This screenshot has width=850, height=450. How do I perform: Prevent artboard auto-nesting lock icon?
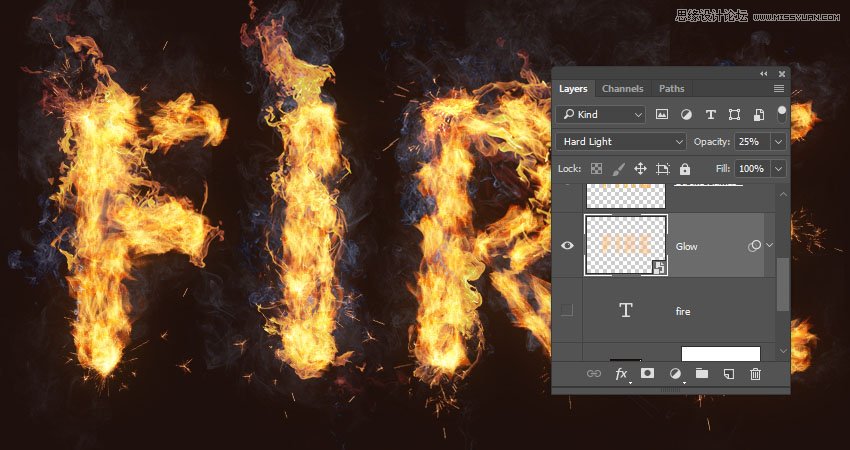tap(662, 169)
